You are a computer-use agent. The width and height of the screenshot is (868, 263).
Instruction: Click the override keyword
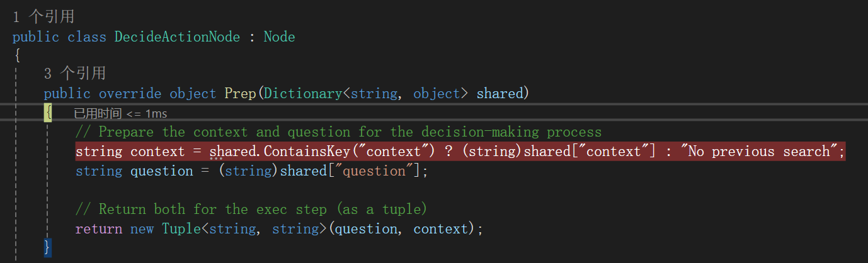130,94
